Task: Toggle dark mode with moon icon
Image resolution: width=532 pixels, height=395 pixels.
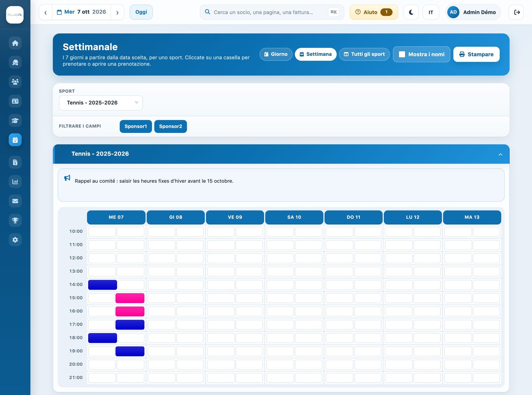Action: point(411,12)
